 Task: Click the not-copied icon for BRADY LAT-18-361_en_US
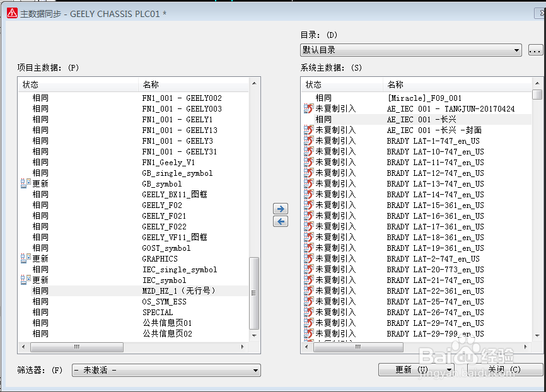308,237
